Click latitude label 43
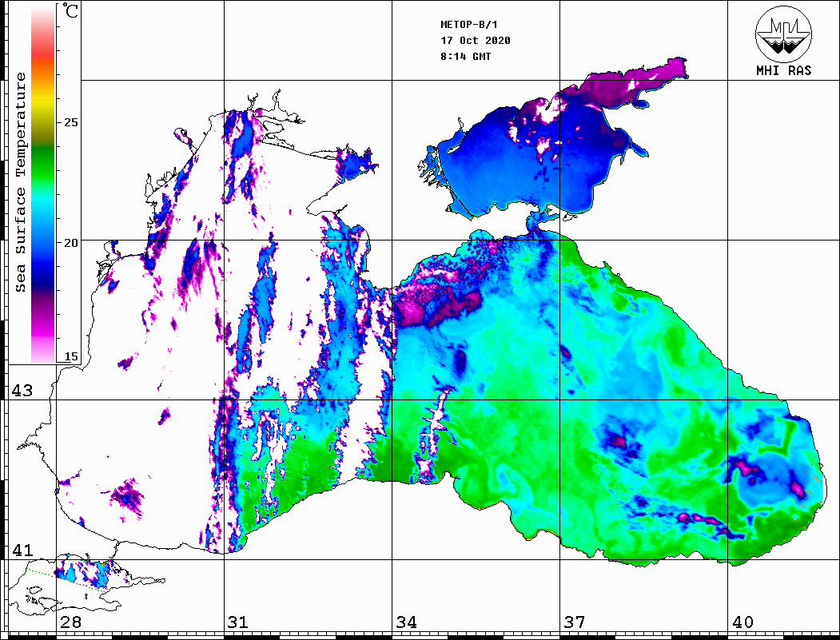The image size is (840, 640). 22,391
